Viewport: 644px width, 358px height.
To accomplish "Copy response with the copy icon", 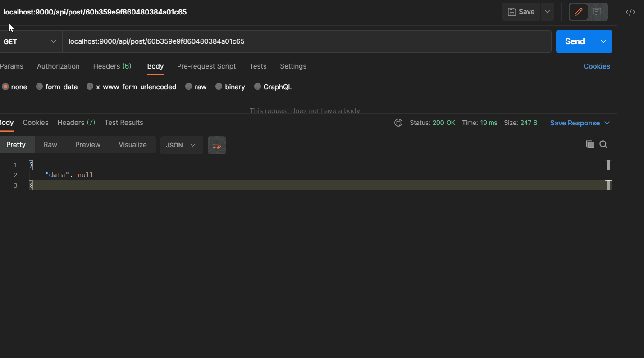I will [x=589, y=144].
